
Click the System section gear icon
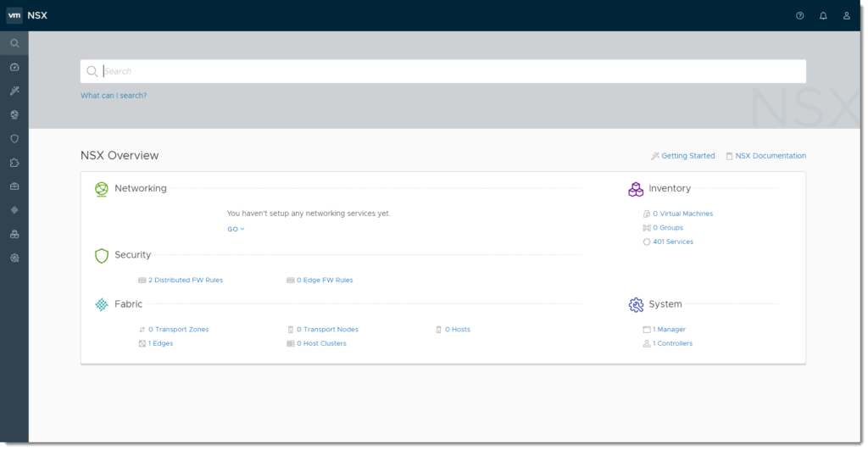click(x=636, y=304)
